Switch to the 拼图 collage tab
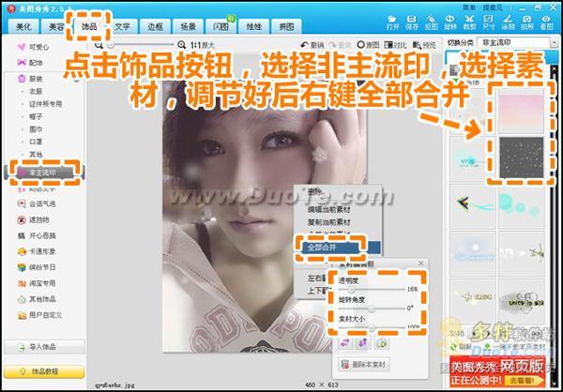 click(286, 26)
